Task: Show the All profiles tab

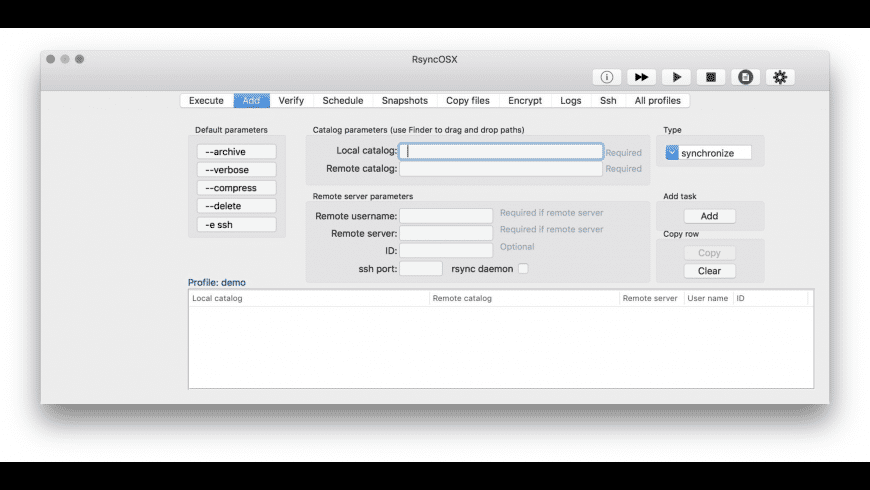Action: pos(657,100)
